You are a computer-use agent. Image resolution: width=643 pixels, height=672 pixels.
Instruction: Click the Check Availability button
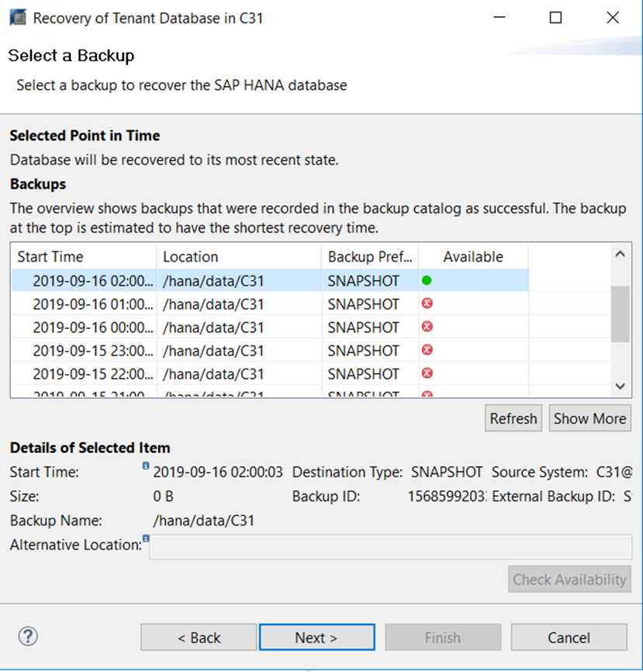[570, 580]
